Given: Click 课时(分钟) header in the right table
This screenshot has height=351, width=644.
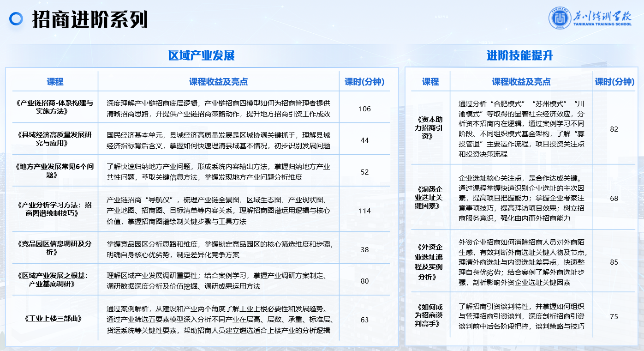Looking at the screenshot, I should click(x=614, y=82).
